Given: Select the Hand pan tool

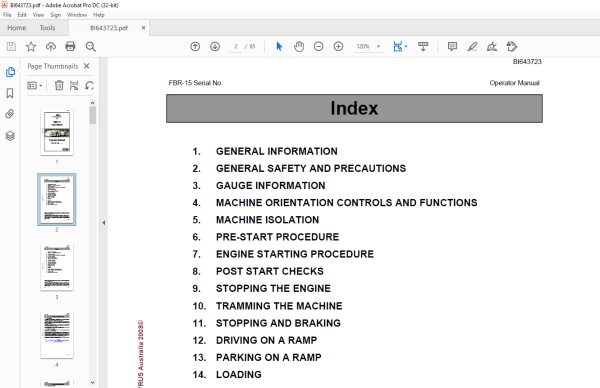Looking at the screenshot, I should pyautogui.click(x=299, y=47).
